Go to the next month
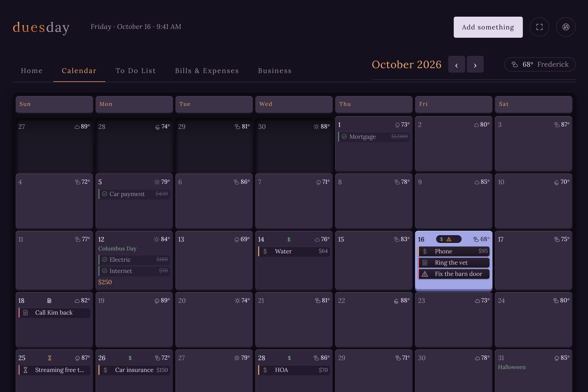Image resolution: width=588 pixels, height=392 pixels. tap(475, 64)
